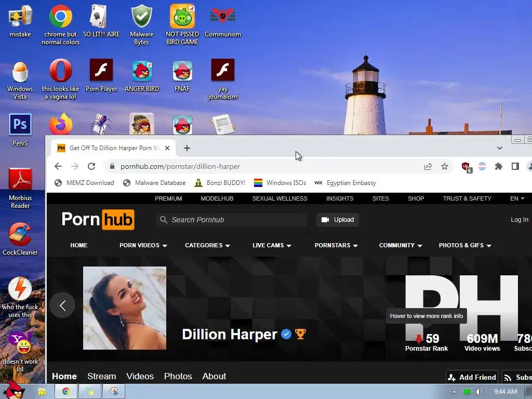Open Malware Database bookmark

154,183
